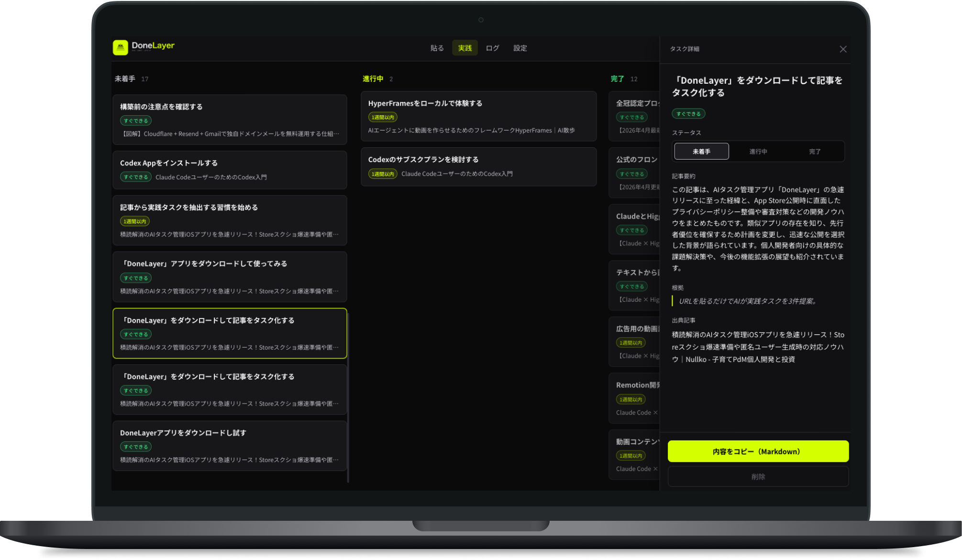Open task DoneLayerアプリをダウンロードし試す
This screenshot has width=962, height=560.
(230, 446)
